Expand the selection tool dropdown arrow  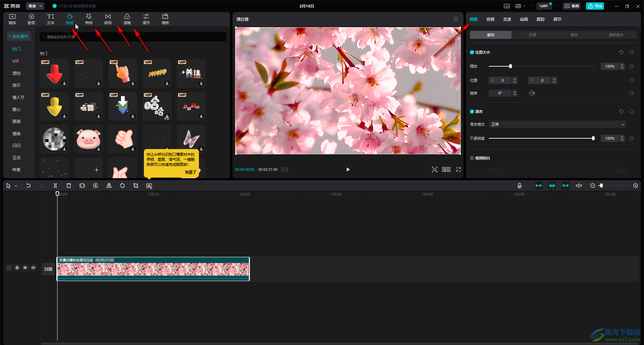(16, 186)
